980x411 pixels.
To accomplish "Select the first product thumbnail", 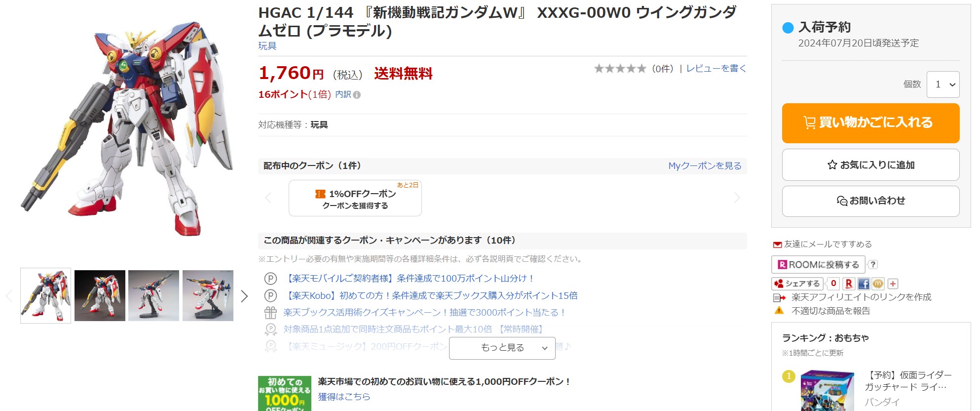I will [45, 296].
